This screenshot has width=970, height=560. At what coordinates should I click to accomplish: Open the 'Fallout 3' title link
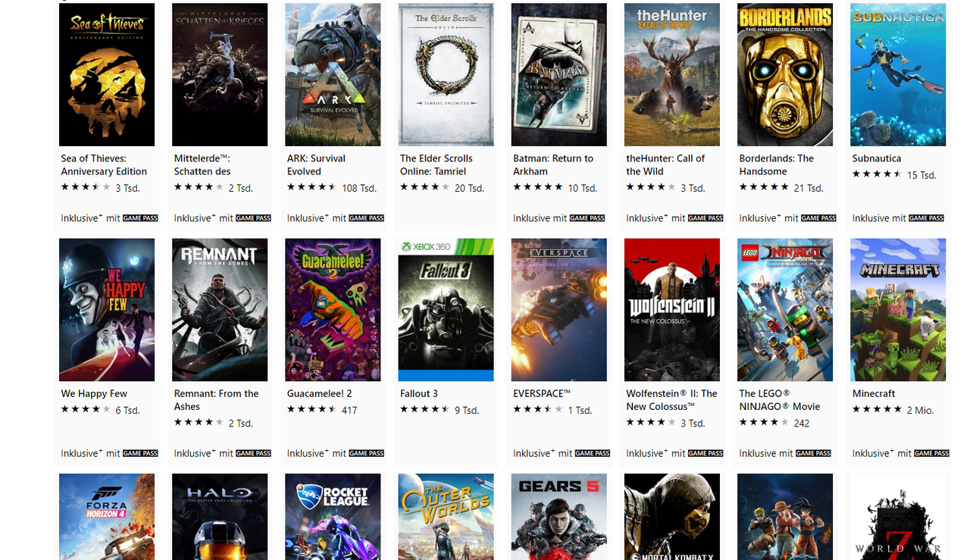(419, 393)
